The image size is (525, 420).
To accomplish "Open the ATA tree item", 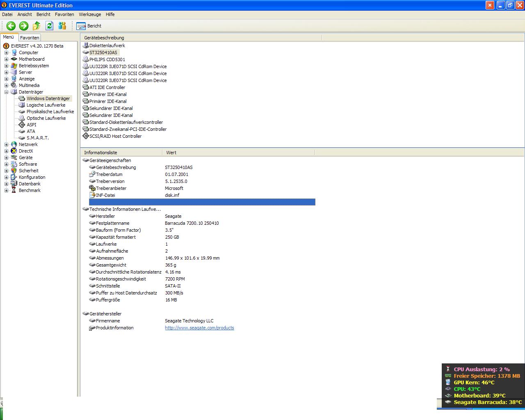I will (31, 131).
